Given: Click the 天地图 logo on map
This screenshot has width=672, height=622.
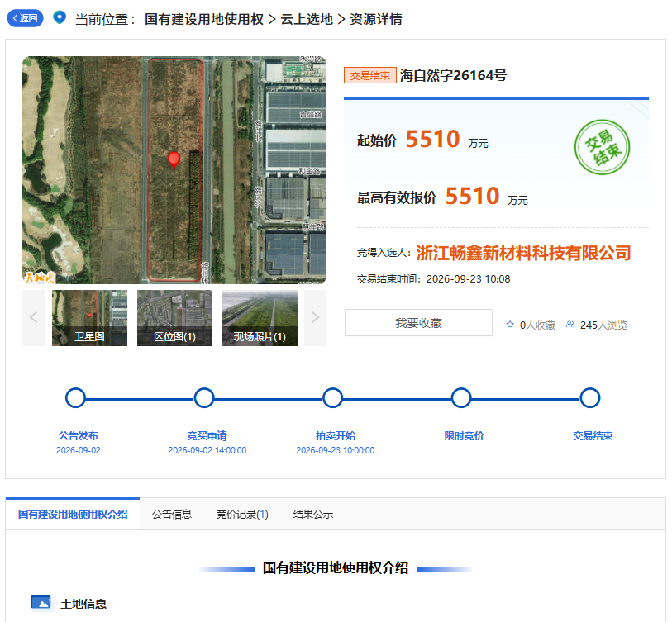Looking at the screenshot, I should click(x=40, y=278).
